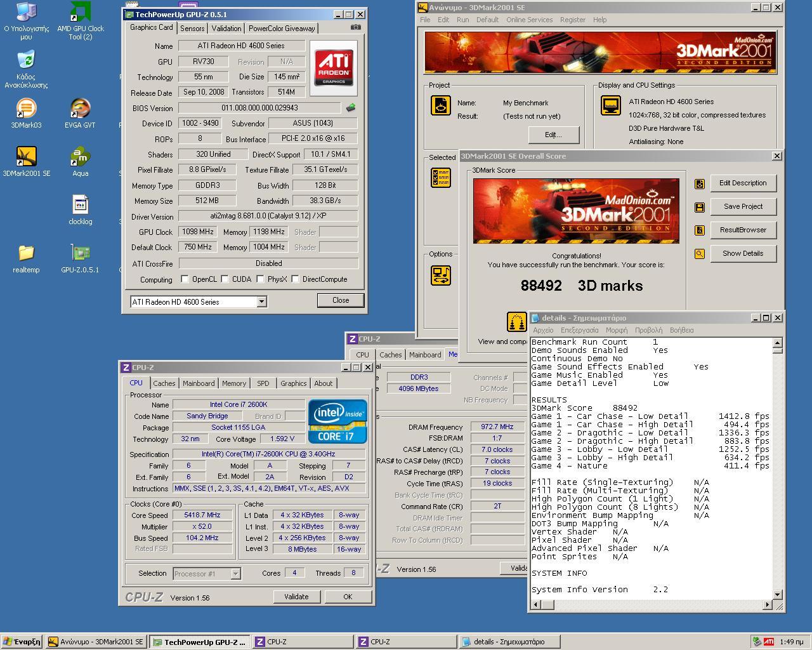This screenshot has width=812, height=650.
Task: Click the Save Project button
Action: coord(743,207)
